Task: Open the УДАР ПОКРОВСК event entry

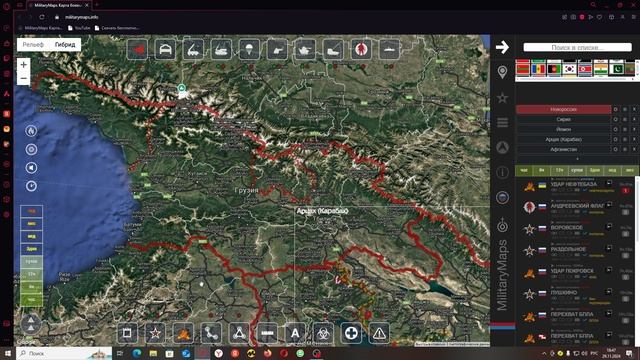Action: point(572,271)
